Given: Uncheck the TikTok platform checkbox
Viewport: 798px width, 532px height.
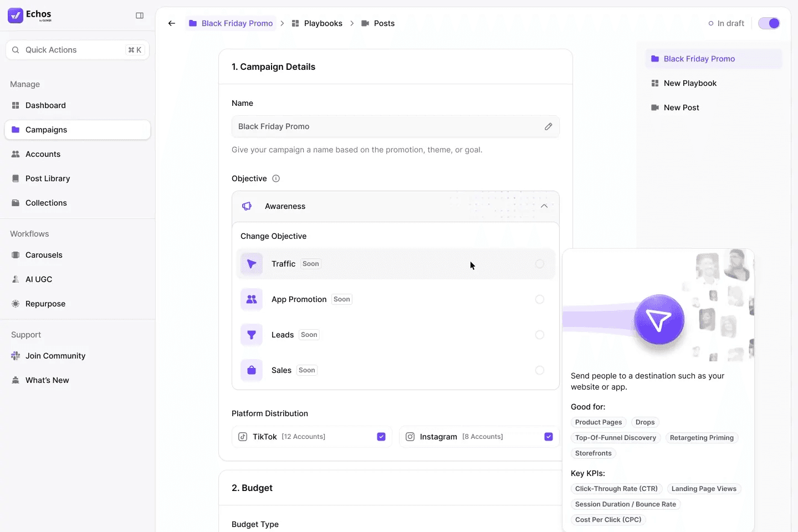Looking at the screenshot, I should tap(381, 437).
